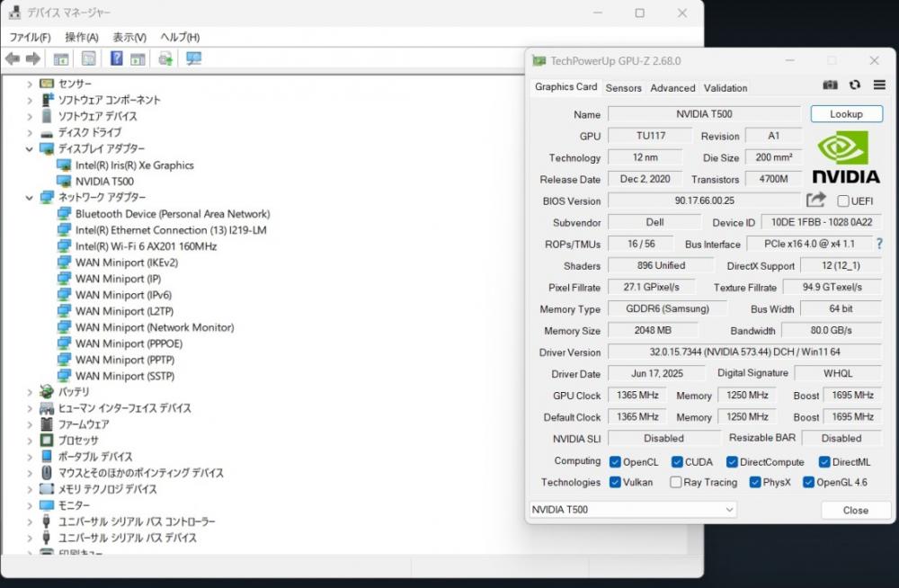This screenshot has width=899, height=588.
Task: Click the Lookup button
Action: click(x=846, y=113)
